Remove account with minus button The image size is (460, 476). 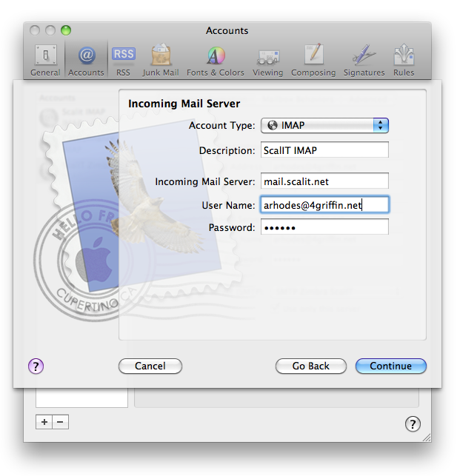pyautogui.click(x=61, y=422)
